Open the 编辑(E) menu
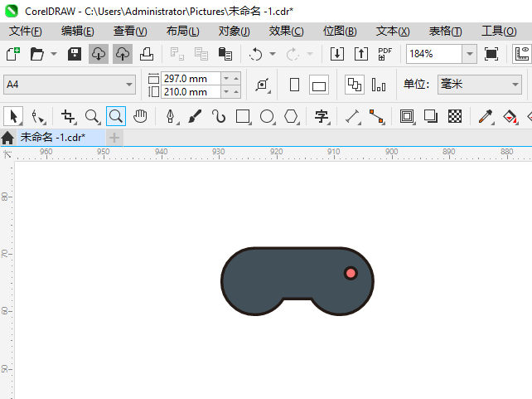Image resolution: width=532 pixels, height=399 pixels. click(78, 32)
